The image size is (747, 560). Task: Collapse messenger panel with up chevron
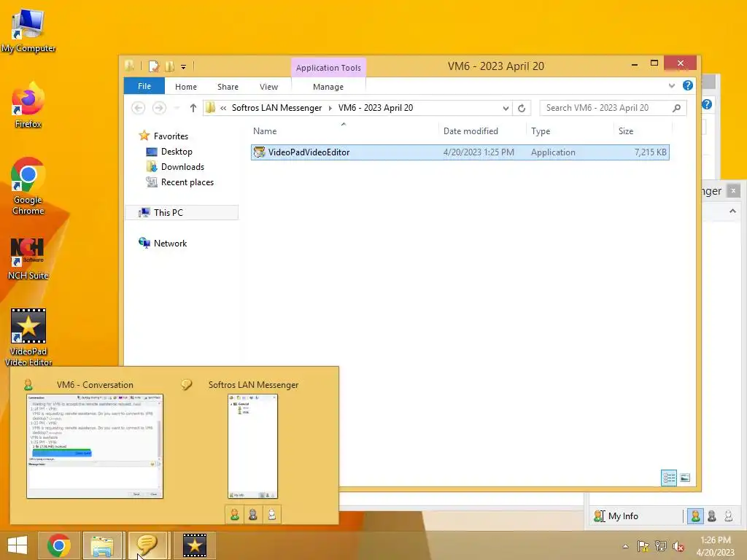[x=732, y=211]
